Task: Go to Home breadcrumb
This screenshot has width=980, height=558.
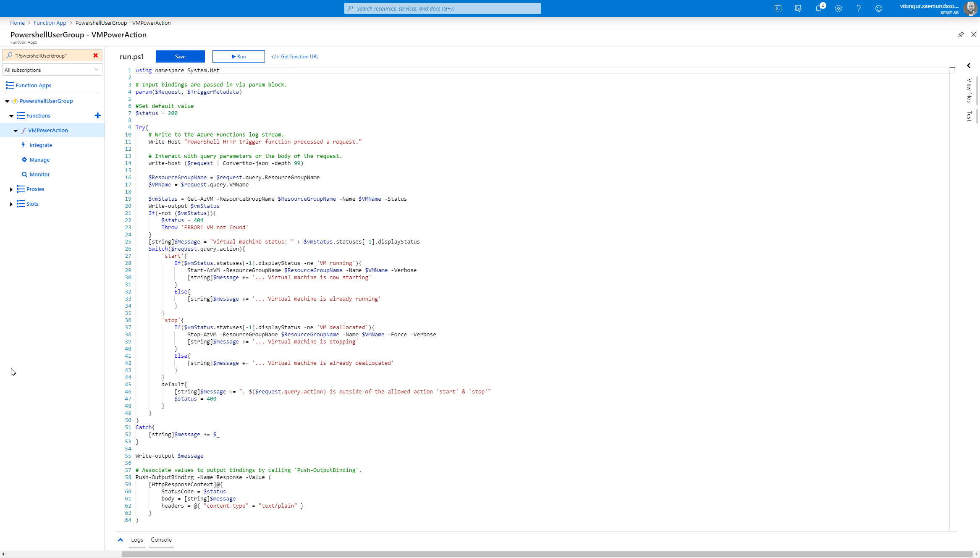Action: tap(17, 23)
